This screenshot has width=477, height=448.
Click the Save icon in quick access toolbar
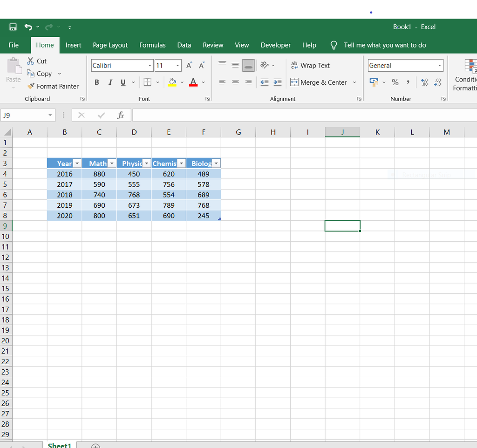tap(13, 27)
